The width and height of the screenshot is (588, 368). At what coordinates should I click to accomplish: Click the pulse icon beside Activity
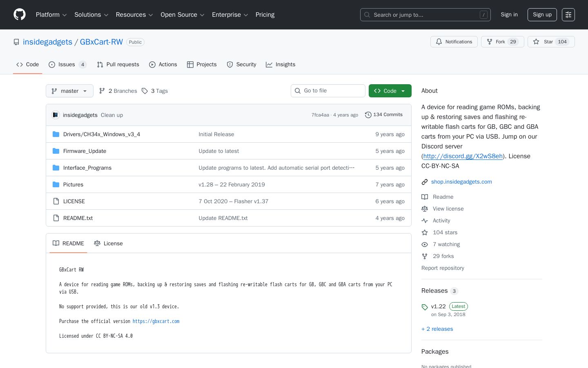(425, 220)
